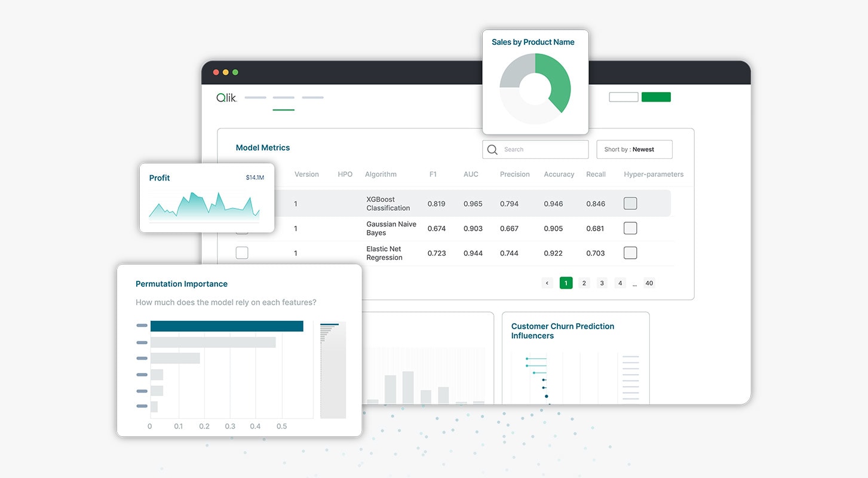Screen dimensions: 868x478
Task: Click the previous page arrow in pagination
Action: (x=548, y=283)
